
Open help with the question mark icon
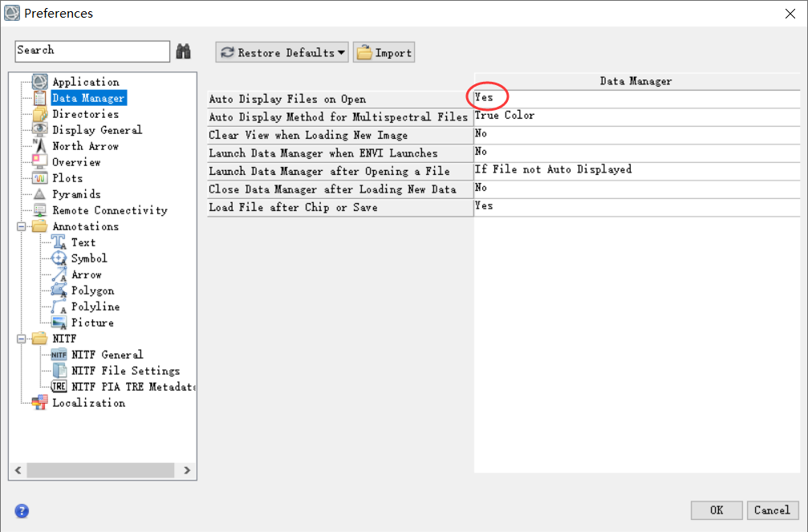[x=22, y=511]
